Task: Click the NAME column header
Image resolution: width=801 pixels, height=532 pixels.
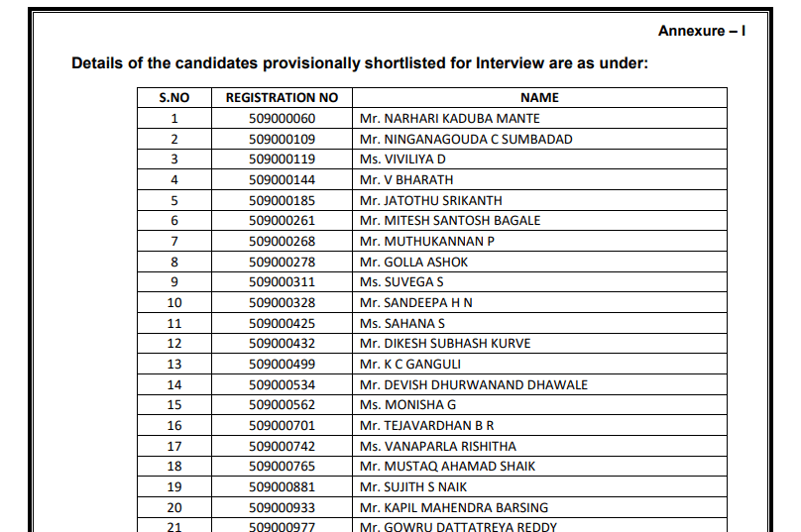Action: (539, 98)
